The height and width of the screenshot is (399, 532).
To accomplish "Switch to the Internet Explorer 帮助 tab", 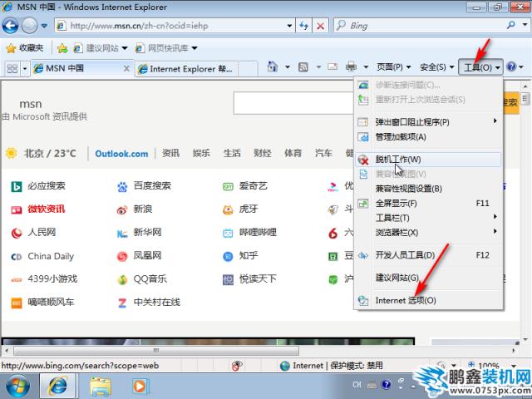I will (186, 69).
